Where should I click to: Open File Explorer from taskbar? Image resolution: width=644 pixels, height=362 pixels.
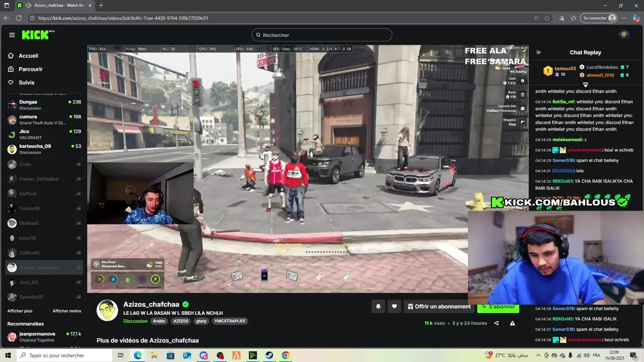[154, 355]
